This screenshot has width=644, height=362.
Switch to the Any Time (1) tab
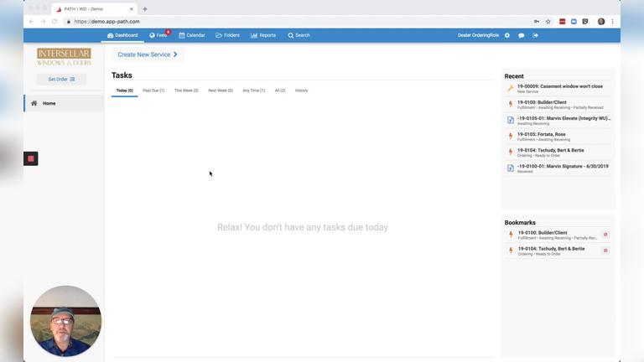point(254,90)
